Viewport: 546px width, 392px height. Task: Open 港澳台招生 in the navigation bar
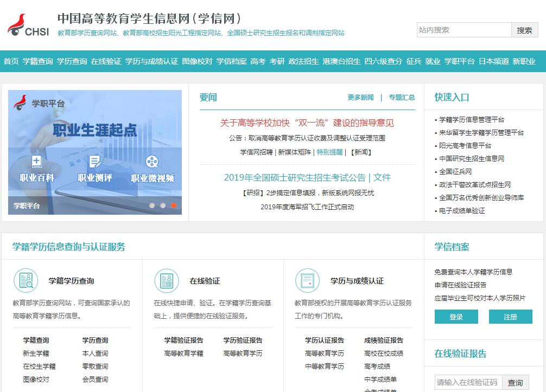341,62
